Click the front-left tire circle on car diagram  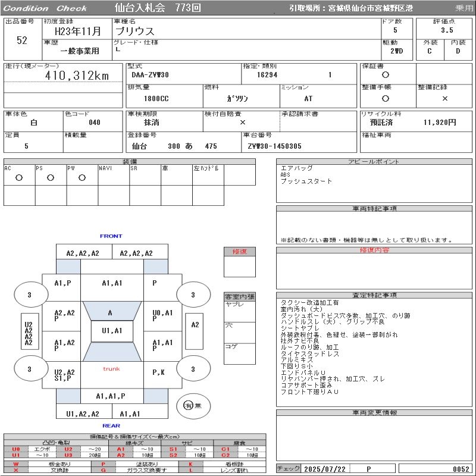point(30,295)
